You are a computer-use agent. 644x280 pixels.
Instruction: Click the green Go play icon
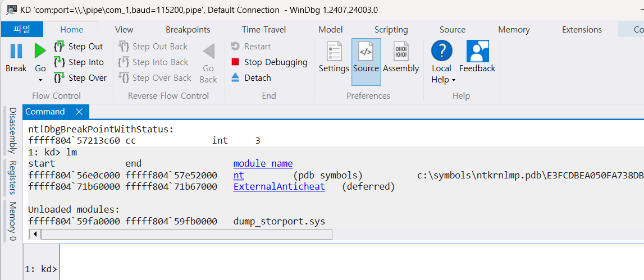point(40,51)
